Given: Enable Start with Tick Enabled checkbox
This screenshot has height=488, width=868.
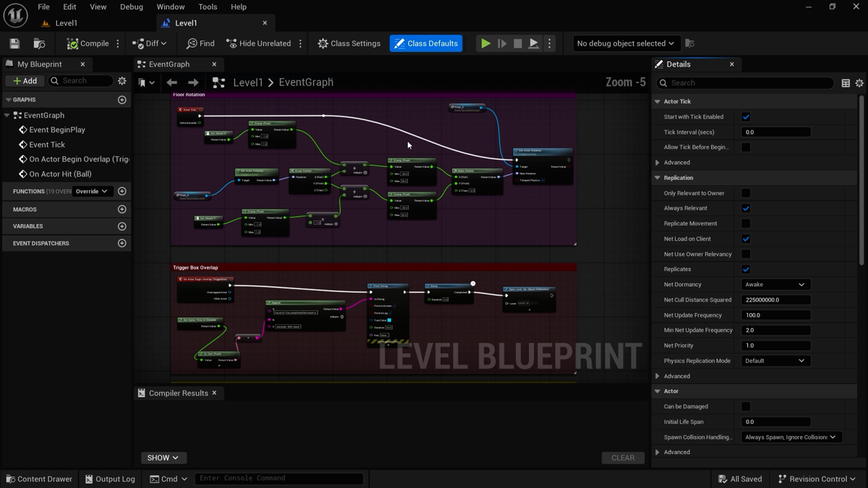Looking at the screenshot, I should pos(746,116).
